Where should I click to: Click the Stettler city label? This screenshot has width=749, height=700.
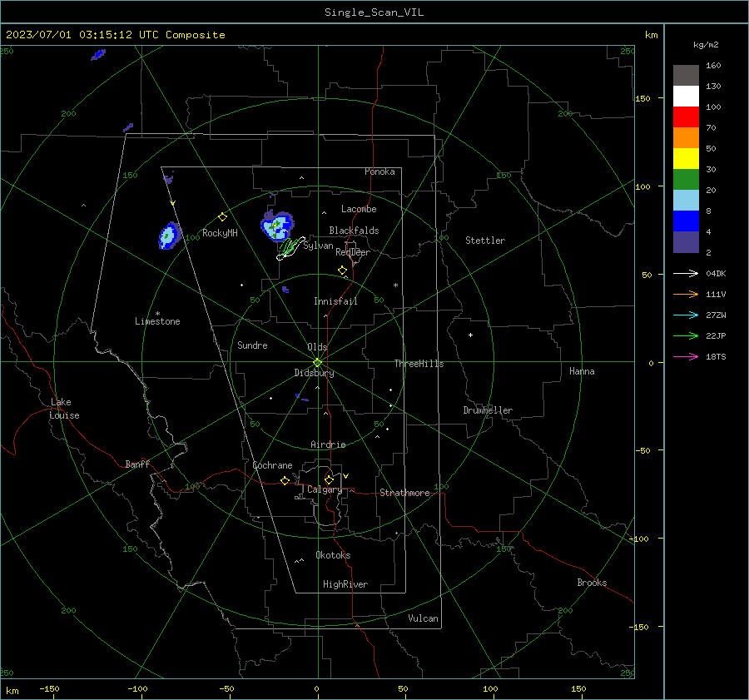pos(485,241)
